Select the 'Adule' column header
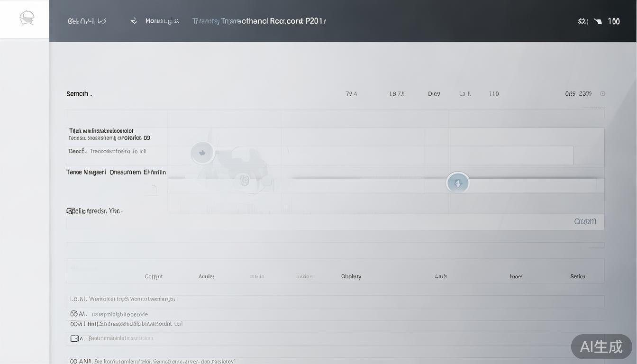The height and width of the screenshot is (364, 637). [x=206, y=276]
